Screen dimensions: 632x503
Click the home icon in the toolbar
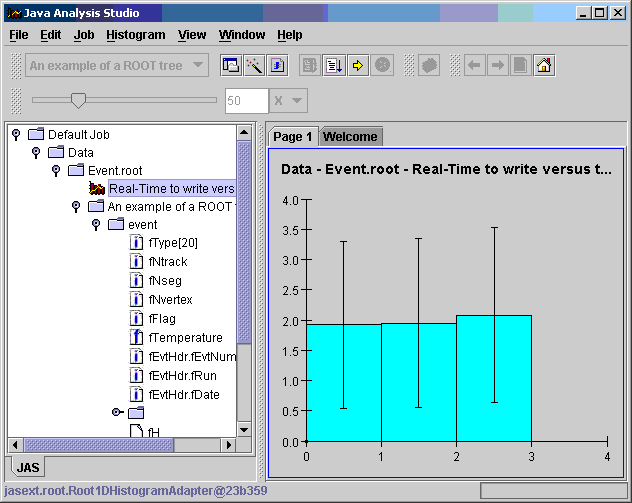click(x=544, y=66)
